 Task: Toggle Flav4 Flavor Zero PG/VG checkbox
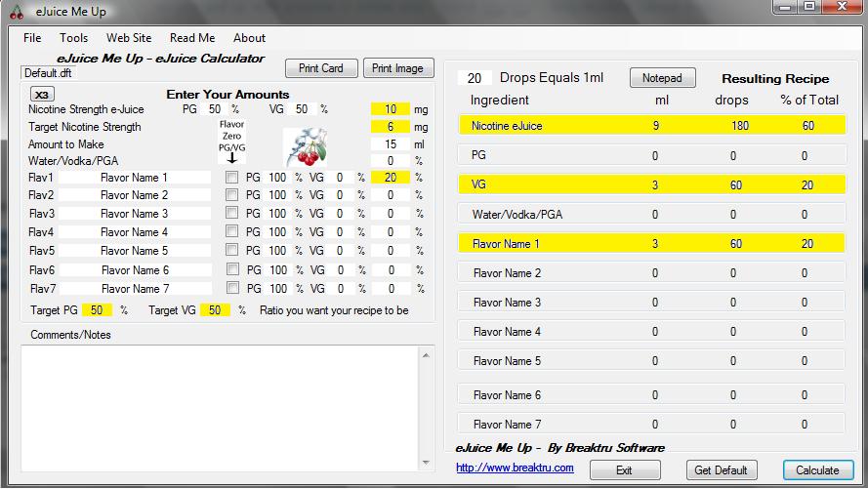point(232,231)
